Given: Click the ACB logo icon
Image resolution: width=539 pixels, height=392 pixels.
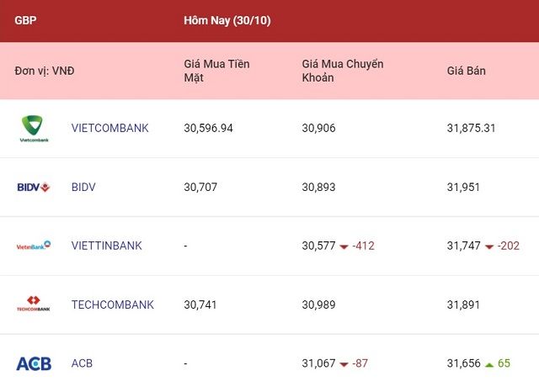Looking at the screenshot, I should pyautogui.click(x=34, y=363).
